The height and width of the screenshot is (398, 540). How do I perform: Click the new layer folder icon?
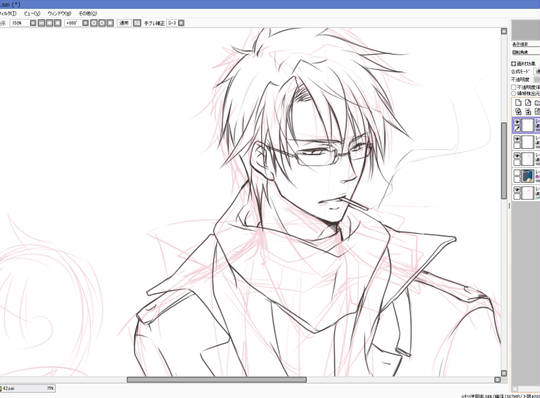(x=537, y=103)
